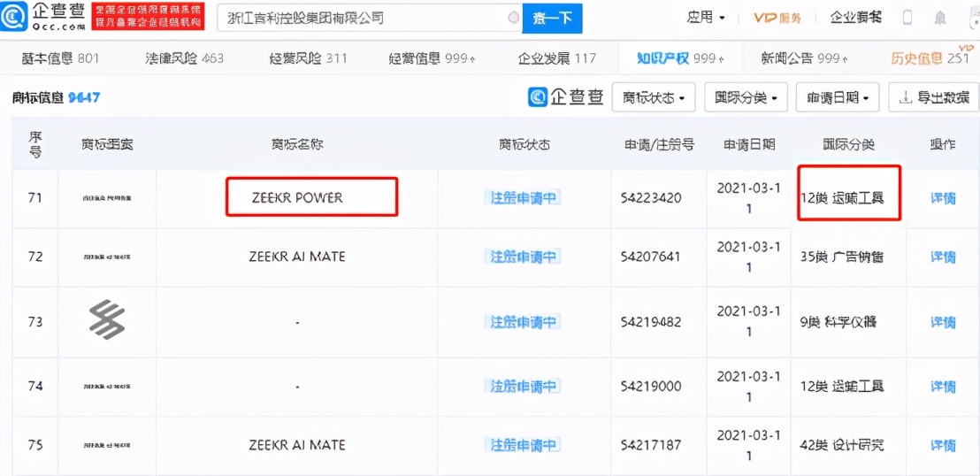Image resolution: width=980 pixels, height=476 pixels.
Task: Select registration number 54207641
Action: click(x=651, y=257)
